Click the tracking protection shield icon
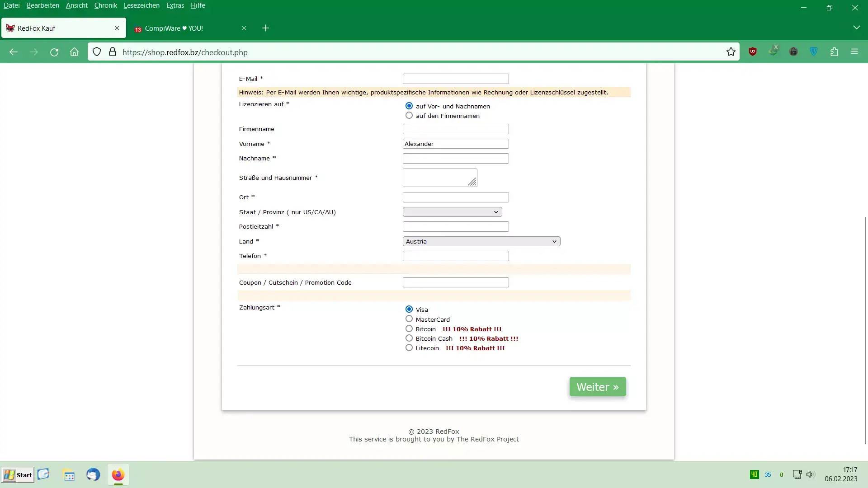 point(97,52)
